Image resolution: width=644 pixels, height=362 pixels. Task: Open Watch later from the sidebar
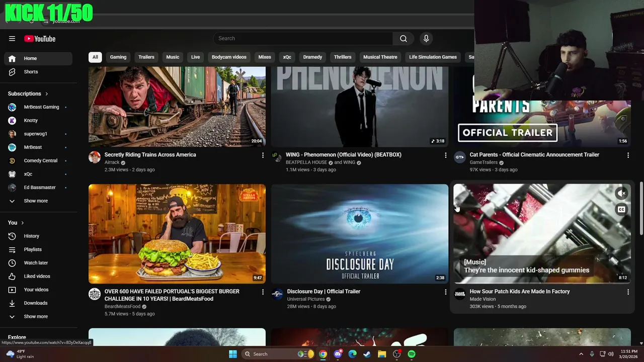click(x=38, y=263)
